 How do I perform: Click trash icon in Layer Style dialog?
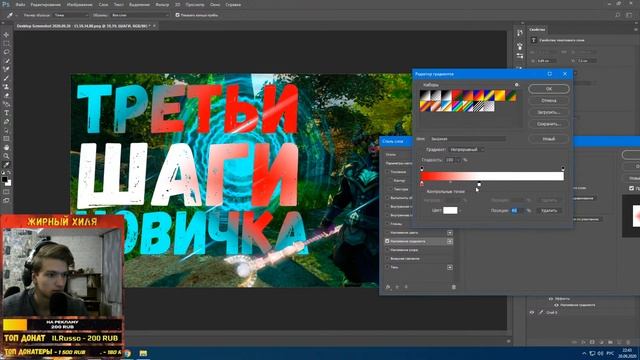click(453, 287)
